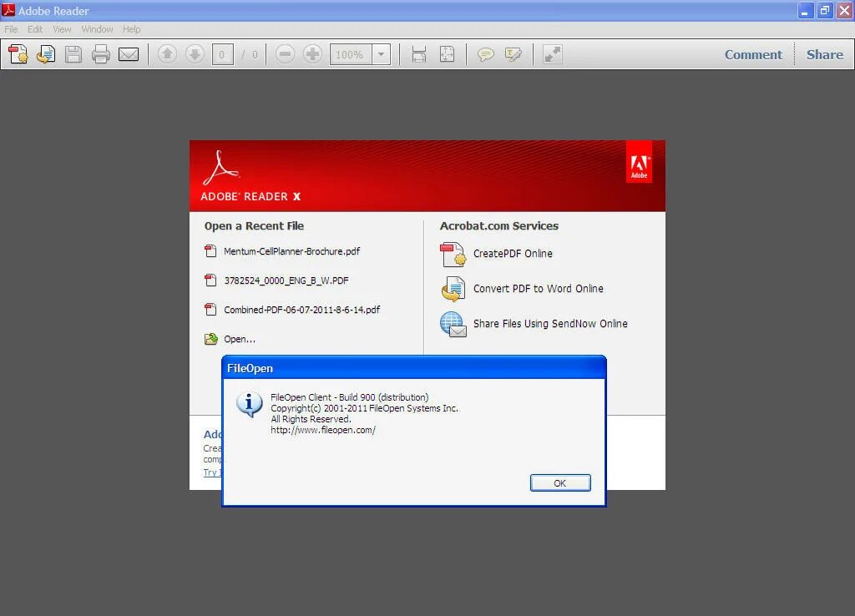Viewport: 855px width, 616px height.
Task: Go to next page arrow icon
Action: 195,54
